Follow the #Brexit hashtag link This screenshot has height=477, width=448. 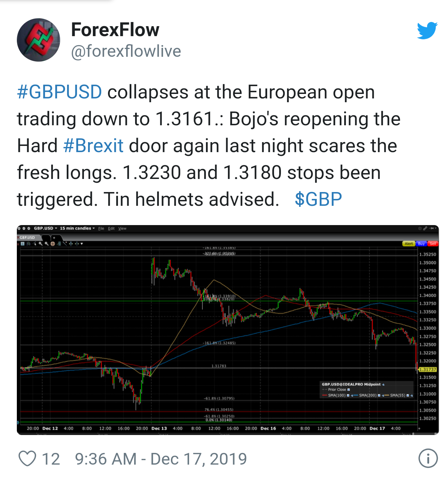[x=94, y=146]
